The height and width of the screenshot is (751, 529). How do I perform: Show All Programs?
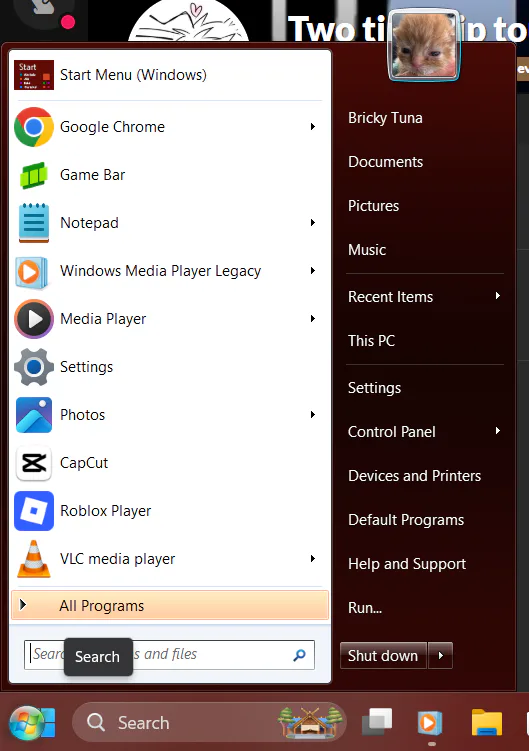tap(170, 605)
